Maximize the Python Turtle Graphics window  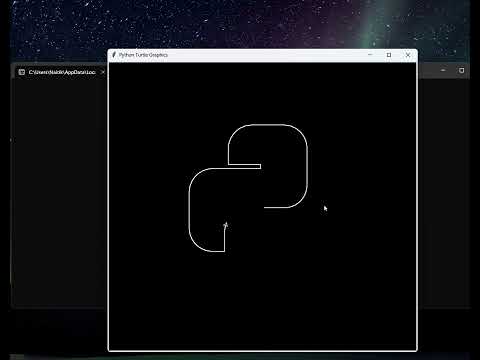click(x=389, y=55)
